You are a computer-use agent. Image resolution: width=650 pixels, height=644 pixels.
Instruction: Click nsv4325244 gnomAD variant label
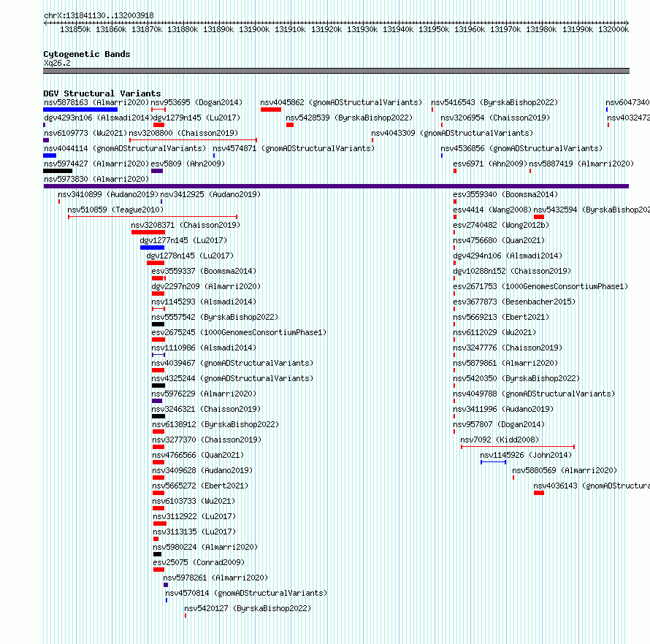232,378
